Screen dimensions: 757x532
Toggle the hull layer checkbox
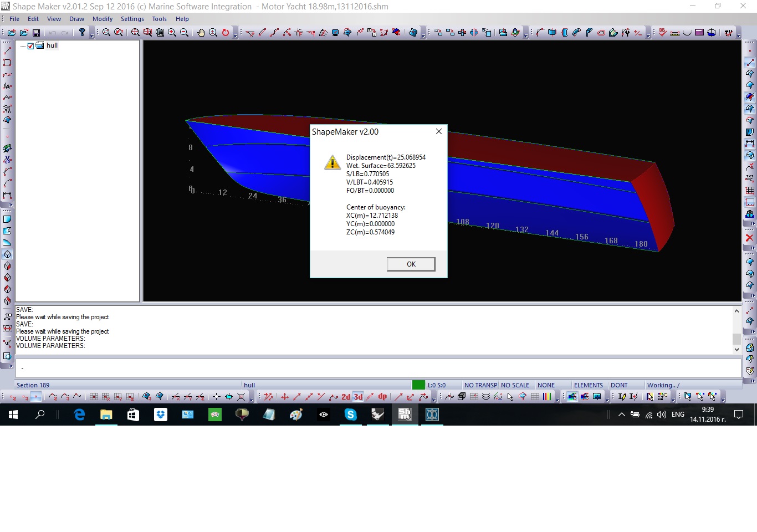(x=30, y=46)
